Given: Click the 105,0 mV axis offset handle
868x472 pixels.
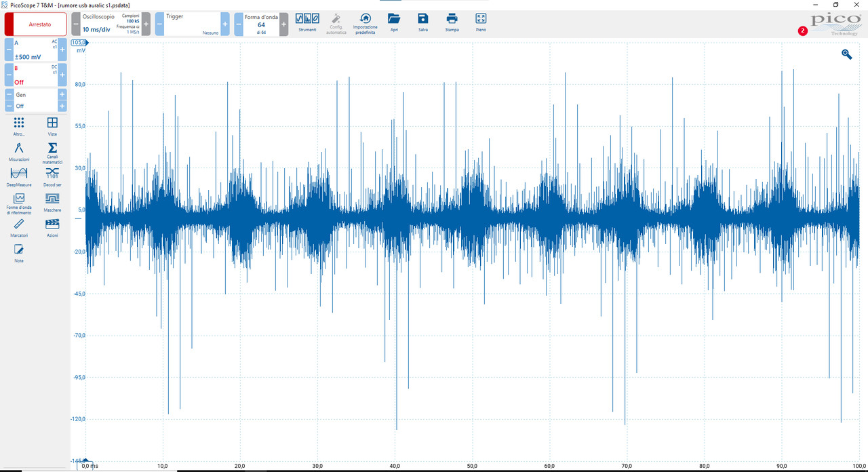Looking at the screenshot, I should click(x=80, y=43).
